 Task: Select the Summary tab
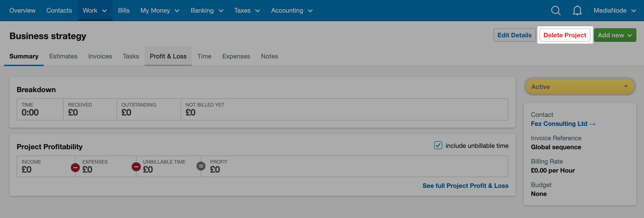[x=24, y=56]
